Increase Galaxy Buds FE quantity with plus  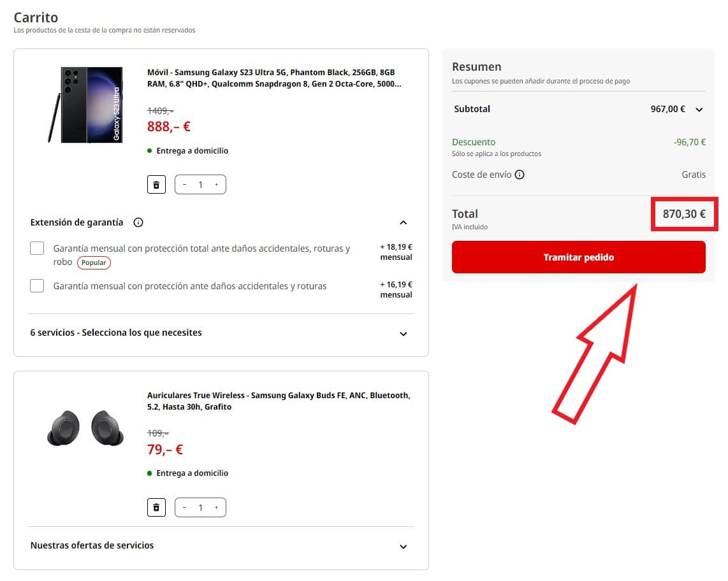click(x=216, y=508)
